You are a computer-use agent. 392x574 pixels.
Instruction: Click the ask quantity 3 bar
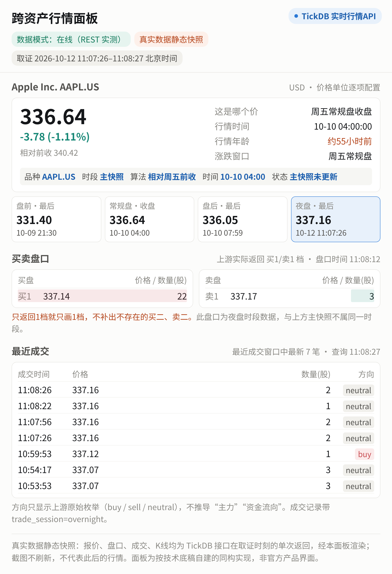[x=362, y=296]
